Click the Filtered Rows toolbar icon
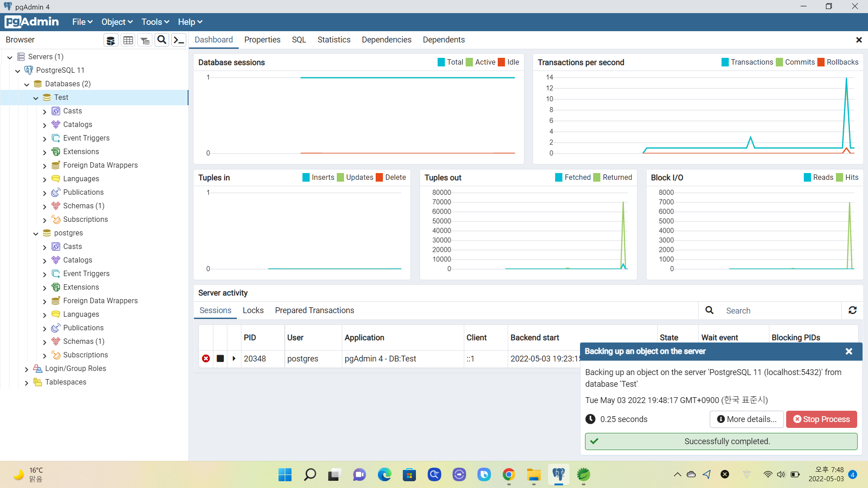This screenshot has height=488, width=868. point(145,40)
